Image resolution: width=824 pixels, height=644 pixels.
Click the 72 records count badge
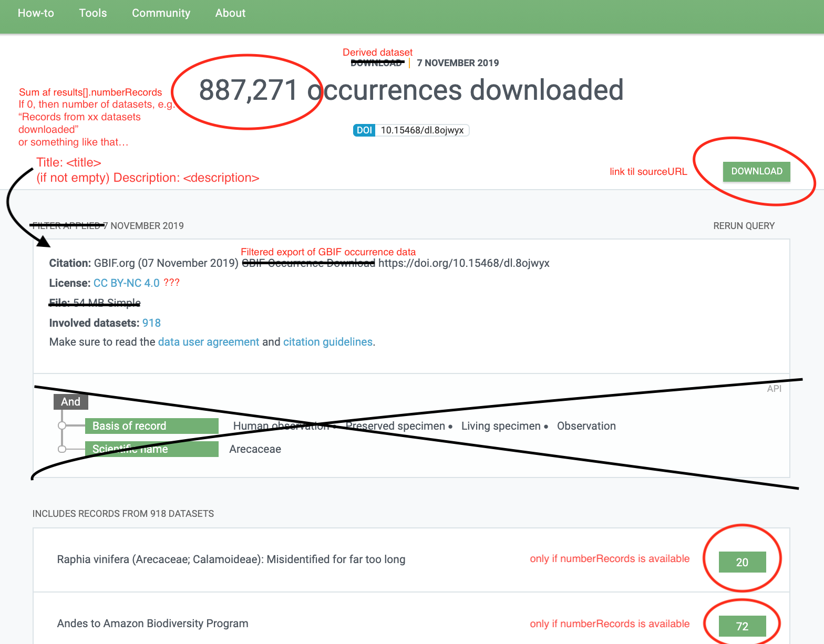pos(742,626)
